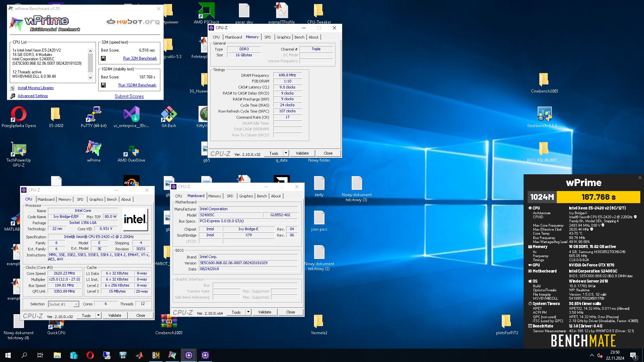Switch to CPU tab in CPU-Z Memory window

(x=216, y=37)
